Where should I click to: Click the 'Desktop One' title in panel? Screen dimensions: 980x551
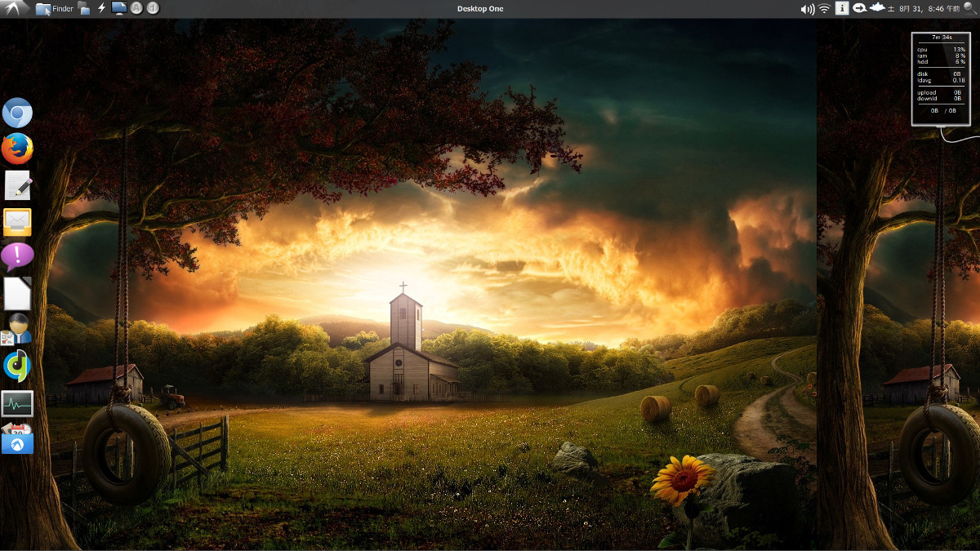click(480, 9)
